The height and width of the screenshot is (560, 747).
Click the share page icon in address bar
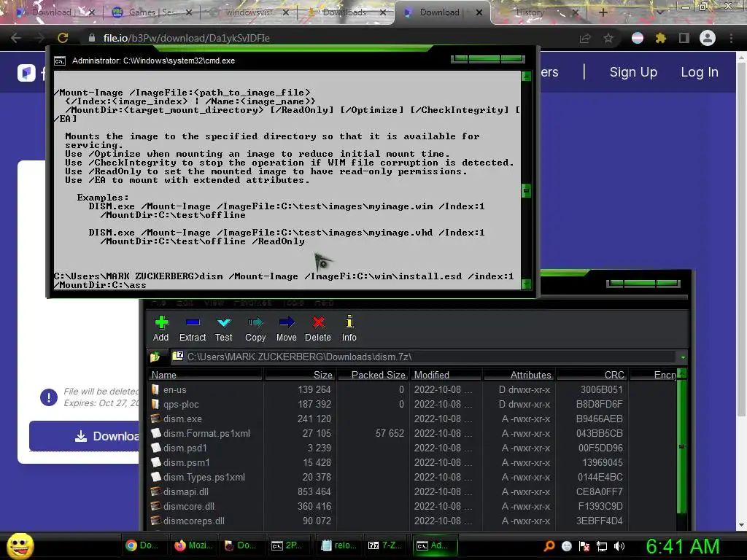(x=584, y=38)
